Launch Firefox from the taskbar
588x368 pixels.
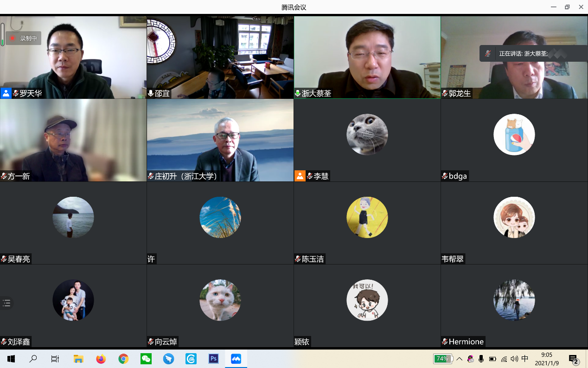coord(101,359)
